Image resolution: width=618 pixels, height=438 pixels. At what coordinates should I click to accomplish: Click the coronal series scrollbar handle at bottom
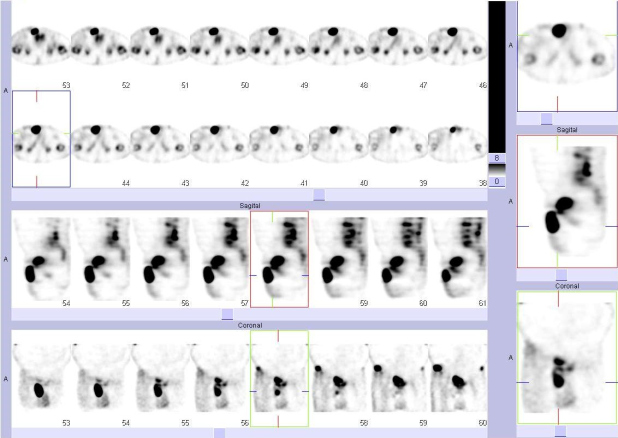click(219, 433)
